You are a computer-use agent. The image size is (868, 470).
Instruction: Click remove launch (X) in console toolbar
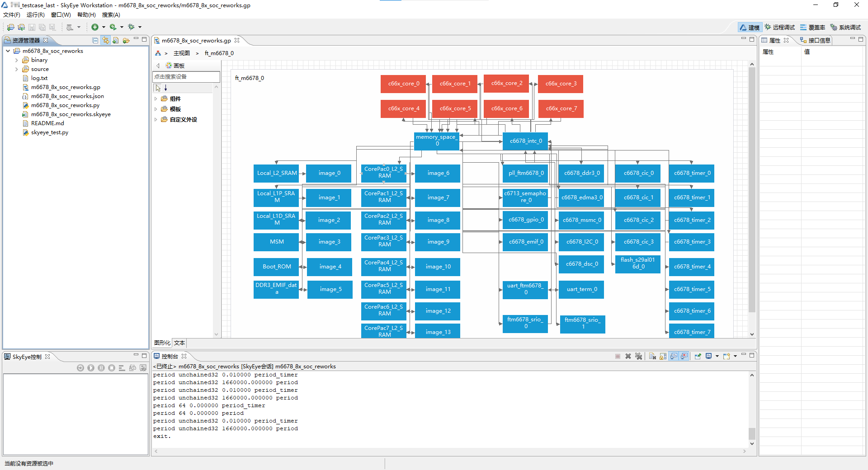pyautogui.click(x=628, y=356)
